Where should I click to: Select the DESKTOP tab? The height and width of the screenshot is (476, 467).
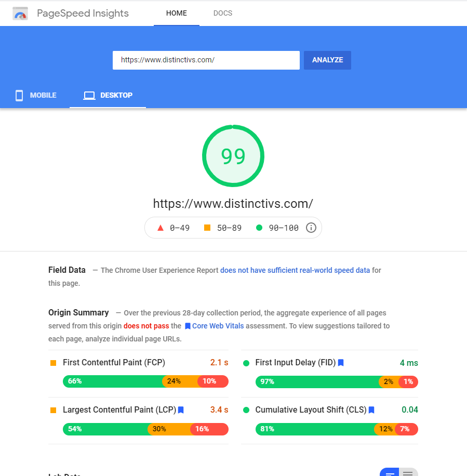[108, 96]
